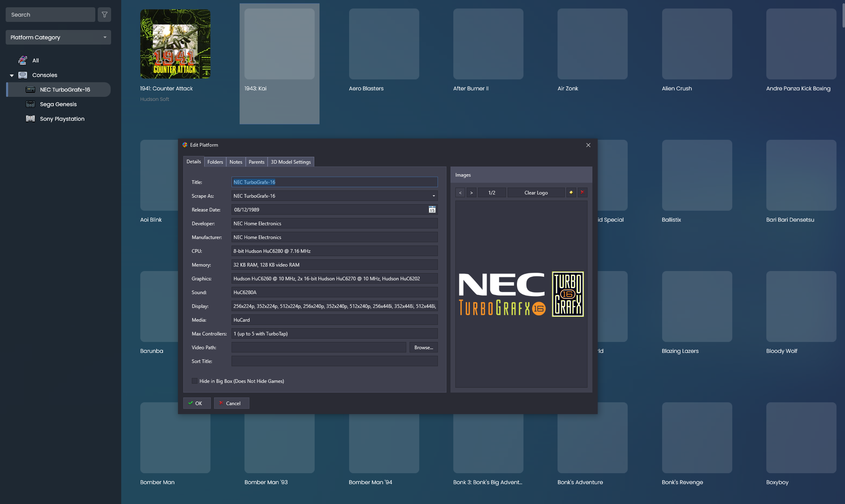
Task: Click the Search input field
Action: click(50, 15)
